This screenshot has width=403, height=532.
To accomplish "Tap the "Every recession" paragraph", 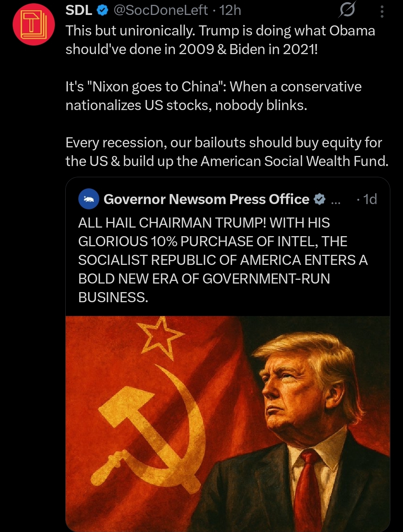I will pyautogui.click(x=227, y=152).
